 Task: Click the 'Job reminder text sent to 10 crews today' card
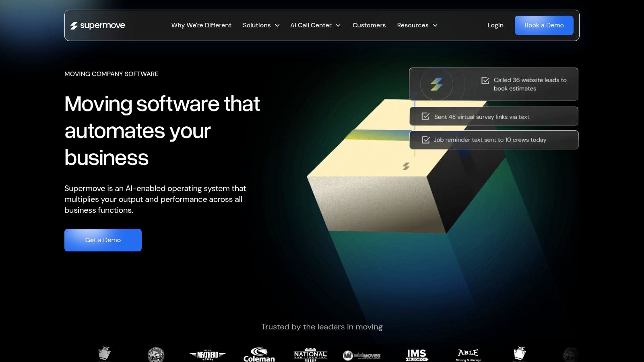pyautogui.click(x=494, y=140)
